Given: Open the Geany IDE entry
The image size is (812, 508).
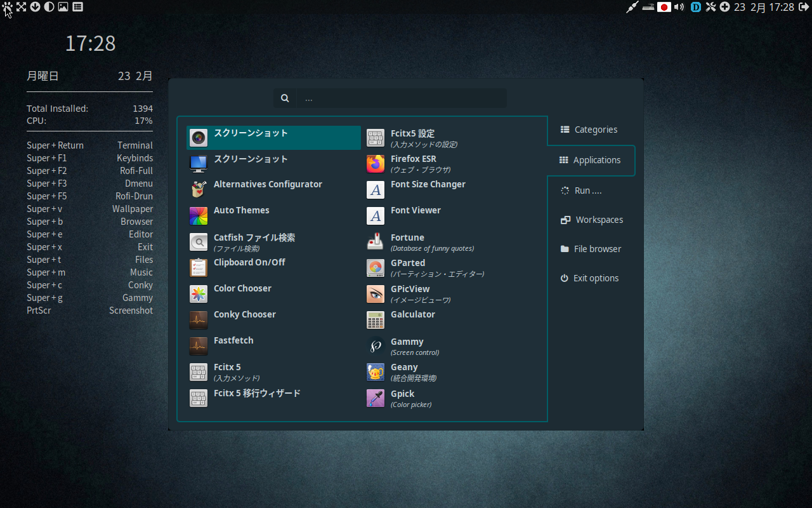Looking at the screenshot, I should coord(404,371).
